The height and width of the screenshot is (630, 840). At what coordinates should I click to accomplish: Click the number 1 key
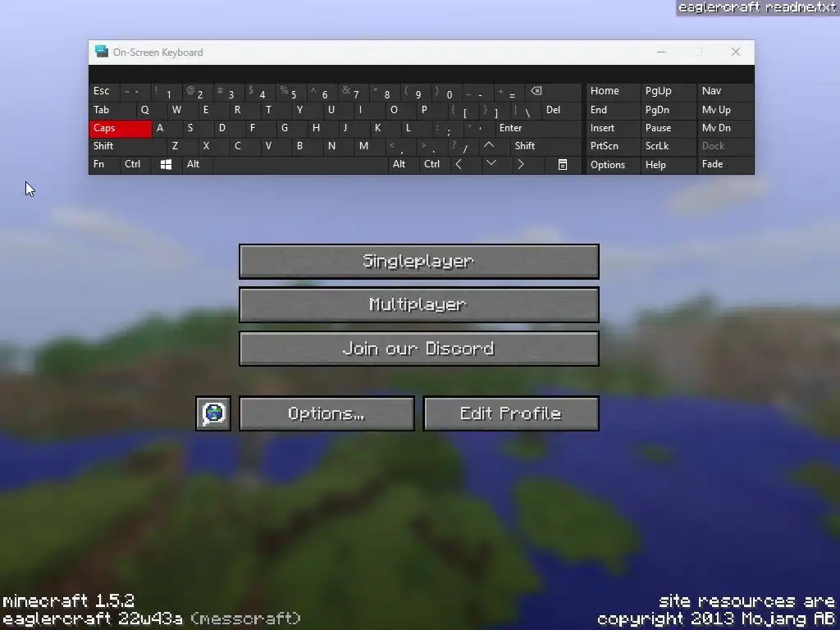[x=167, y=92]
